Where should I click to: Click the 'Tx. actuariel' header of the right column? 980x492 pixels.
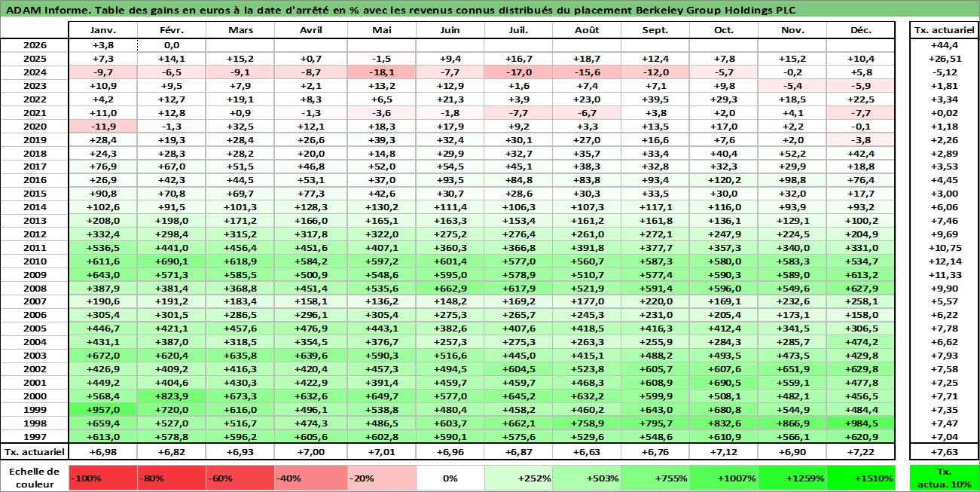pos(944,30)
